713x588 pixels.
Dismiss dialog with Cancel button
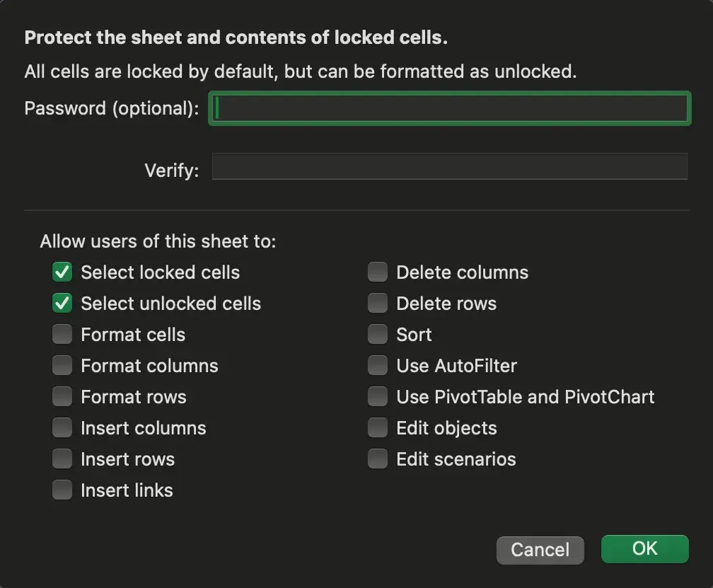point(540,550)
